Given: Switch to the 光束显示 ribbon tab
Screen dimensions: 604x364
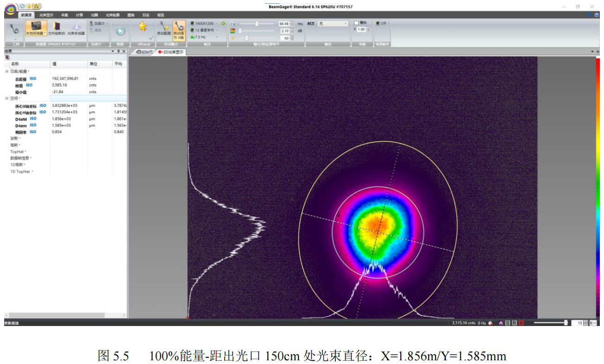Looking at the screenshot, I should pyautogui.click(x=46, y=15).
